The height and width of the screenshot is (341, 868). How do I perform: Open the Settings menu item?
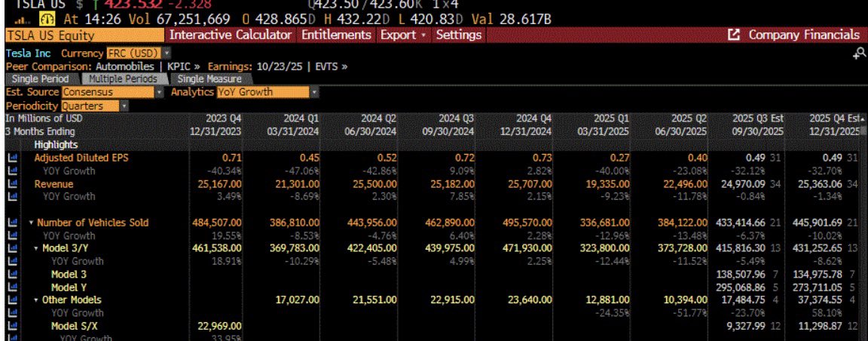pos(458,35)
